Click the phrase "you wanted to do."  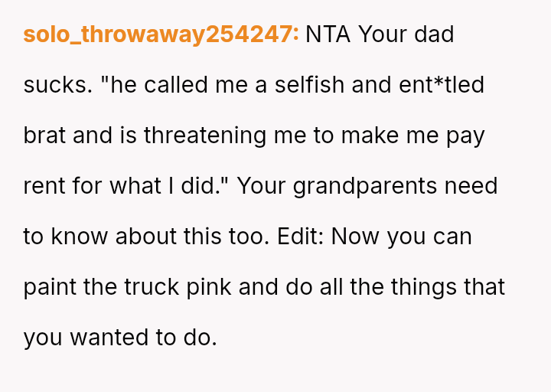[120, 338]
